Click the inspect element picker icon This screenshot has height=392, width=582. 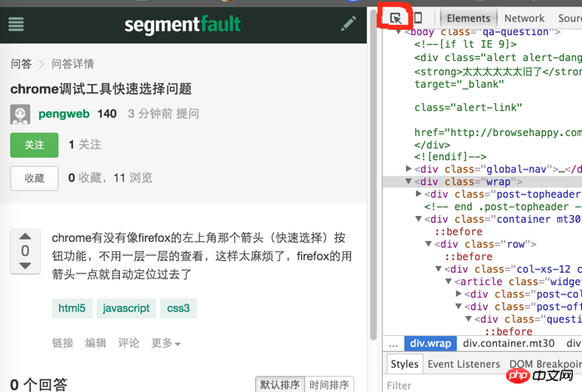click(x=396, y=18)
